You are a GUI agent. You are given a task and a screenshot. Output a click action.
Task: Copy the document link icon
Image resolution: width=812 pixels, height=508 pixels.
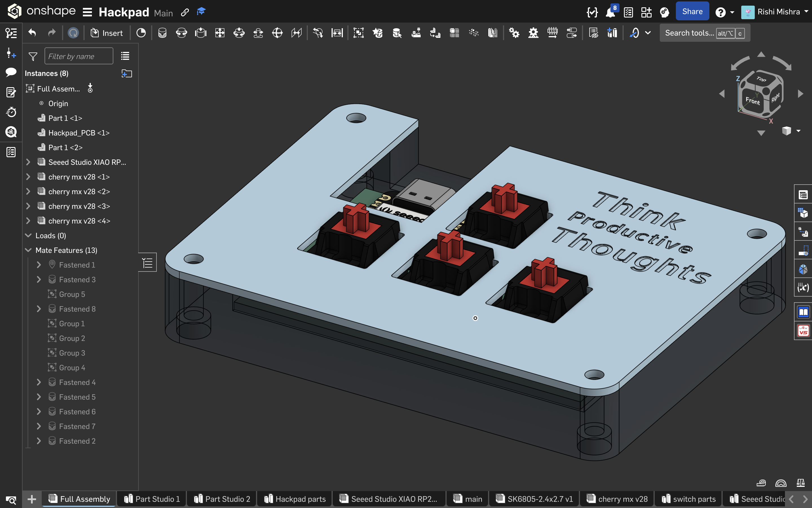(185, 12)
